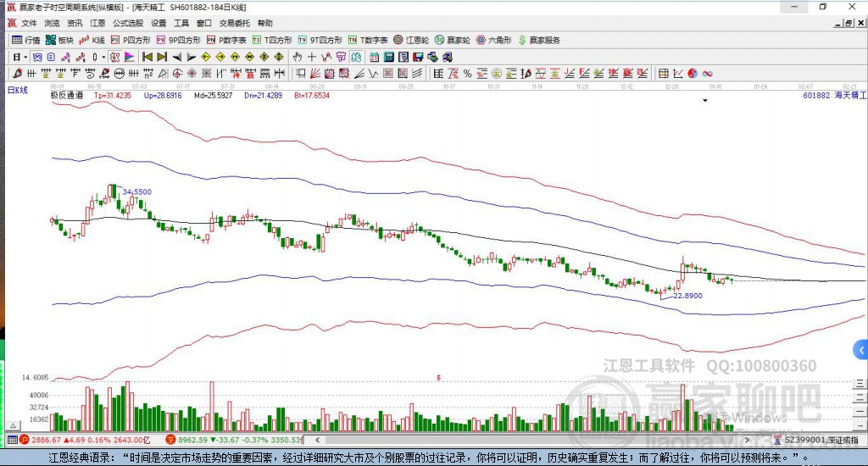
Task: Select the percent % line tool
Action: click(x=467, y=73)
